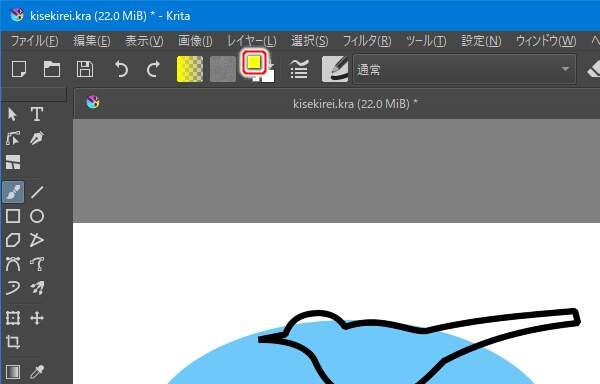Select the Crop tool
Viewport: 600px width, 384px height.
[x=13, y=342]
